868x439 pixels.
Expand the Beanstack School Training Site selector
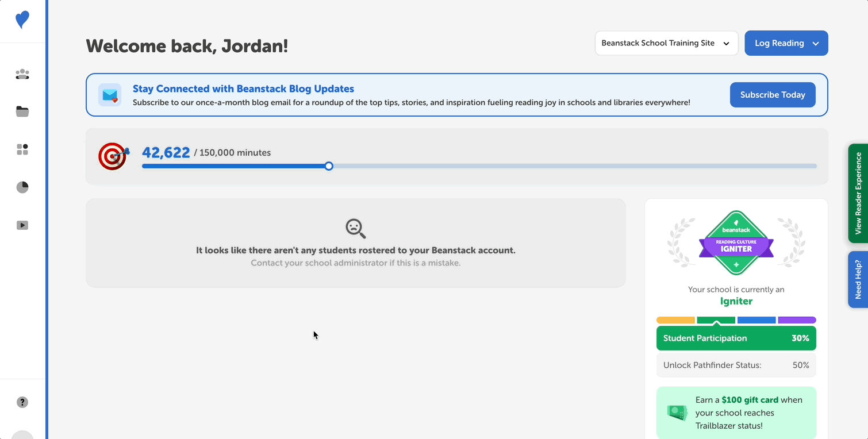[x=727, y=43]
